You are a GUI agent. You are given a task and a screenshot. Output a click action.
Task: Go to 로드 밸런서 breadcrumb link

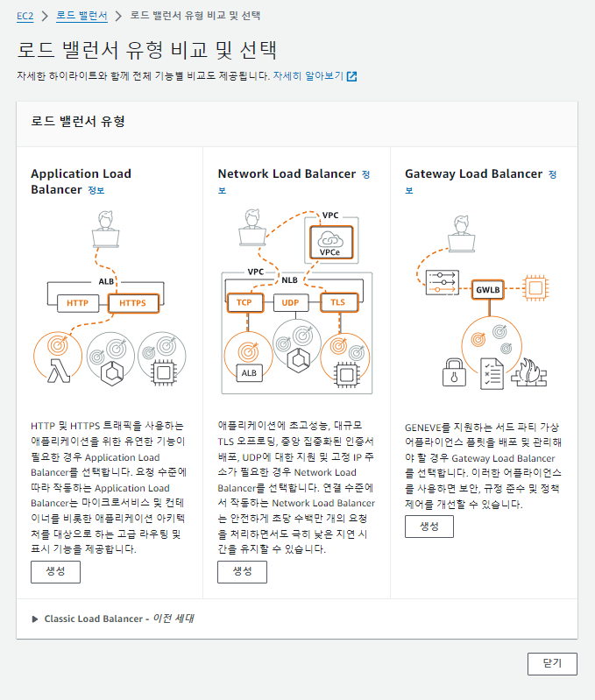[x=81, y=16]
